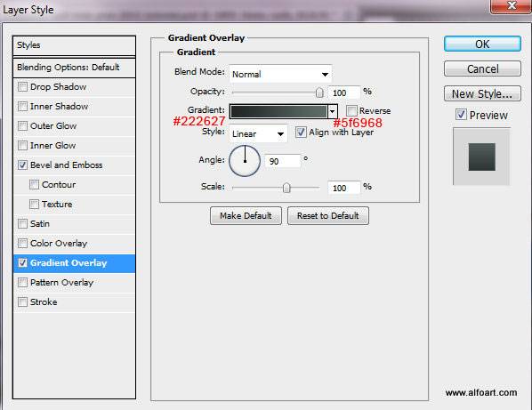Click the Reset to Default button
The image size is (532, 410).
(328, 216)
